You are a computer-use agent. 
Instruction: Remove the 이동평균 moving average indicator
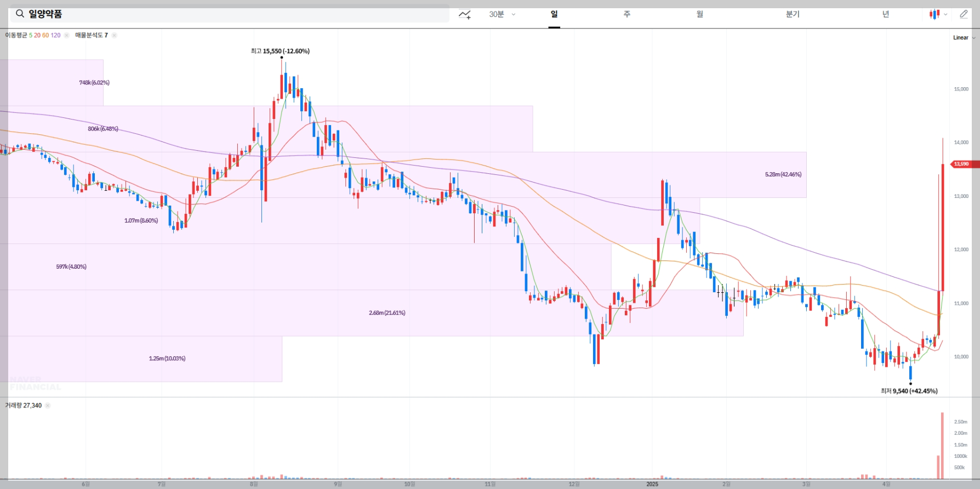[66, 35]
